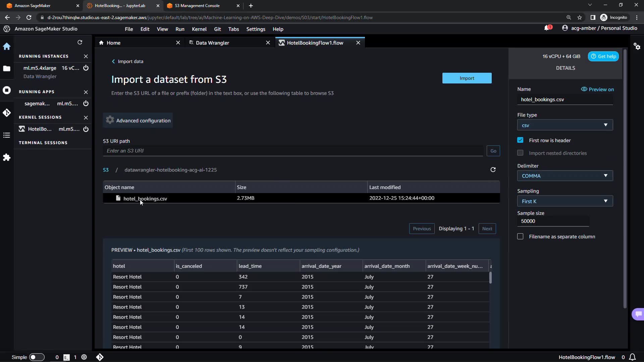Open the Running Terminals and Kernels icon
The height and width of the screenshot is (362, 644).
click(x=7, y=90)
